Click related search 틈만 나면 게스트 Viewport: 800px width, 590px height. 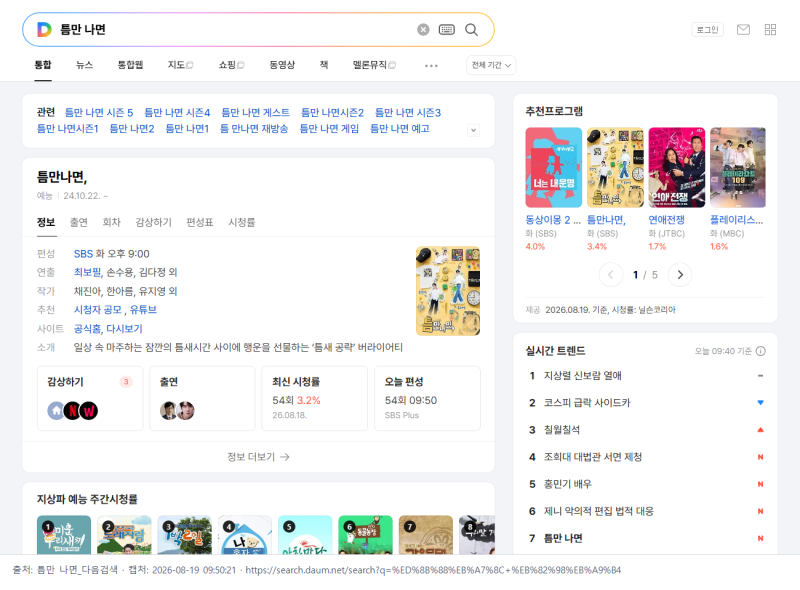click(256, 112)
